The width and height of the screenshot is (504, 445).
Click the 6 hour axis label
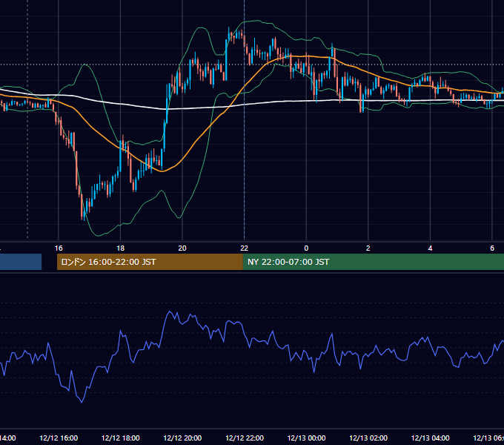[x=492, y=248]
